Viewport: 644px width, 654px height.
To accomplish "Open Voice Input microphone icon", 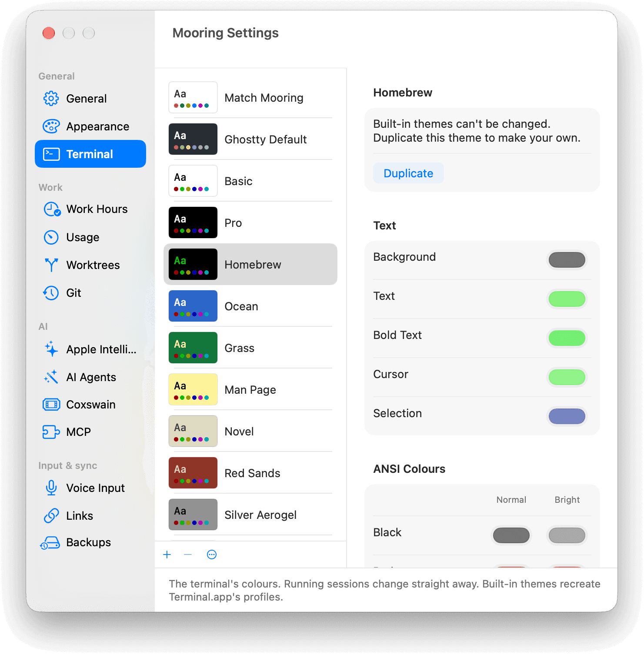I will tap(51, 488).
